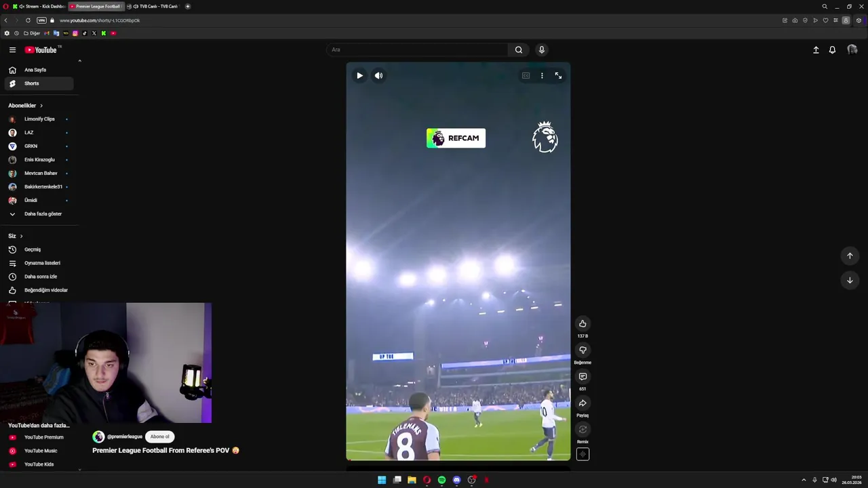Viewport: 868px width, 488px height.
Task: Open Instagram bookmark icon
Action: (x=75, y=33)
